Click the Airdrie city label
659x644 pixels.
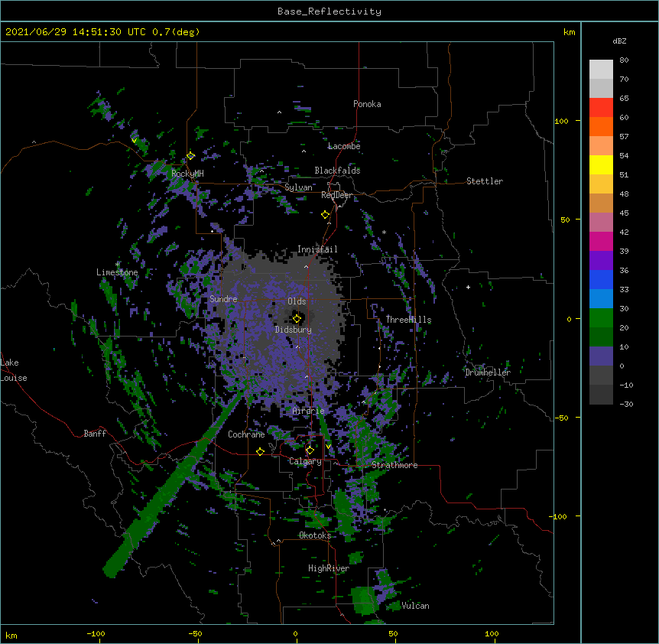[309, 411]
